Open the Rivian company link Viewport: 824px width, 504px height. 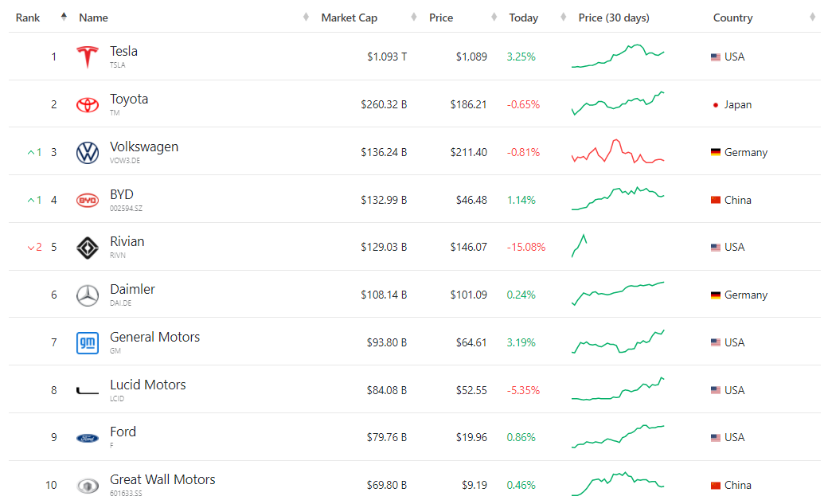pyautogui.click(x=127, y=241)
